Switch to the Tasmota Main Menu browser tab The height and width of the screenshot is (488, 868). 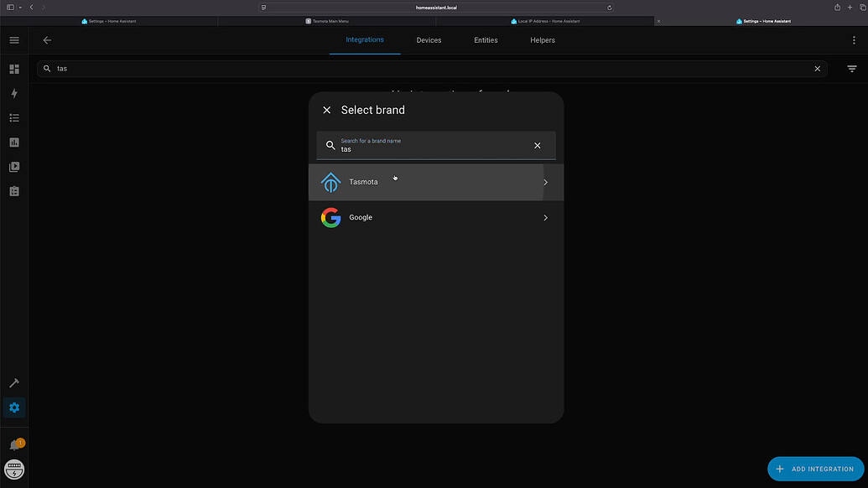pos(327,20)
